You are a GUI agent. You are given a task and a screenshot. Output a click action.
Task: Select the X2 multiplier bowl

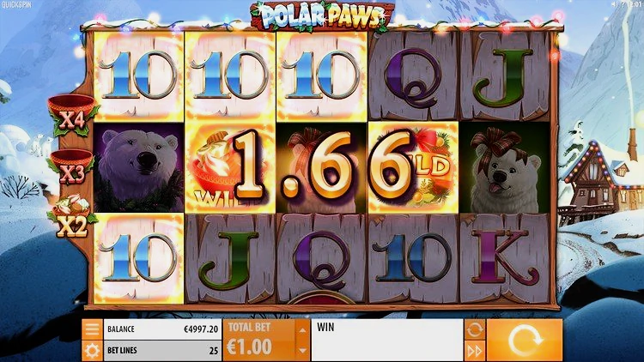click(71, 216)
